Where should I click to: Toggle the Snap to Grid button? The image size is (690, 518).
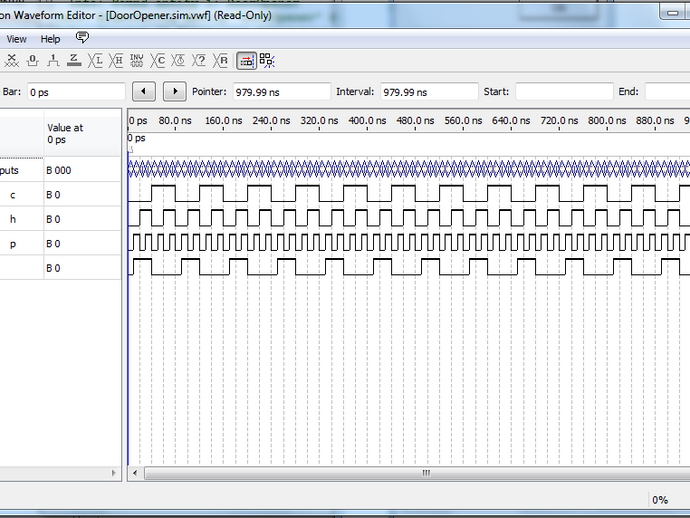pos(246,61)
